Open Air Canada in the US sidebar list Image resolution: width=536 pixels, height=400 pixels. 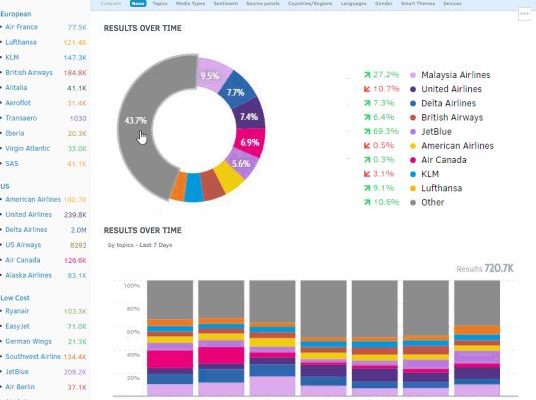[x=23, y=260]
